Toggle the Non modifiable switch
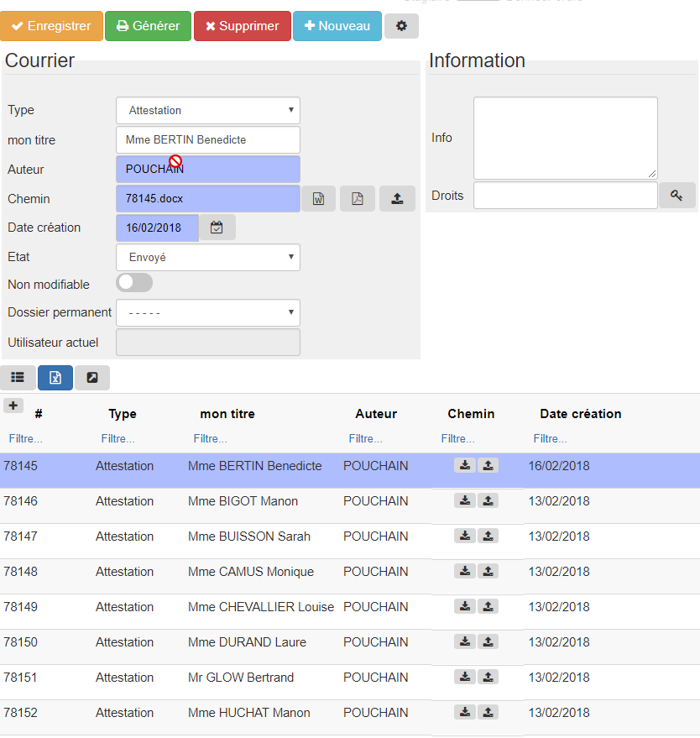This screenshot has width=700, height=738. [x=134, y=283]
